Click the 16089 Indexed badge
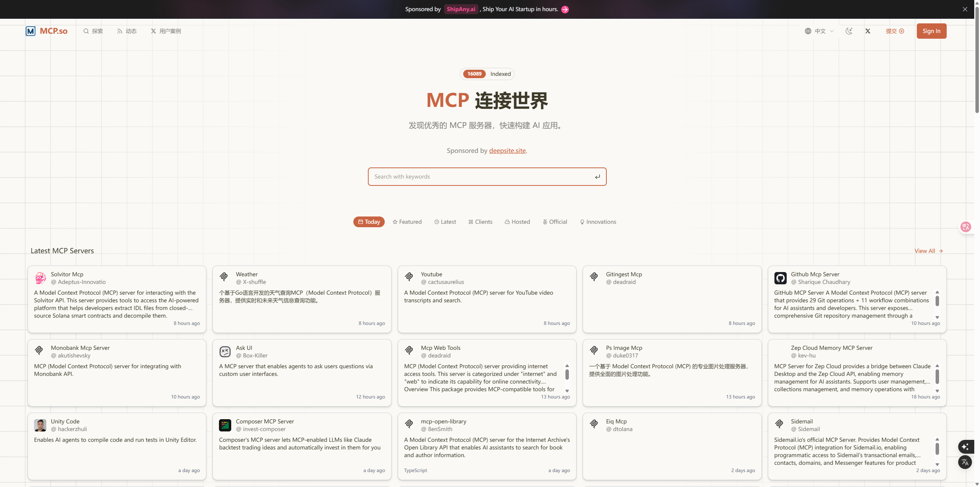The width and height of the screenshot is (980, 487). tap(487, 74)
